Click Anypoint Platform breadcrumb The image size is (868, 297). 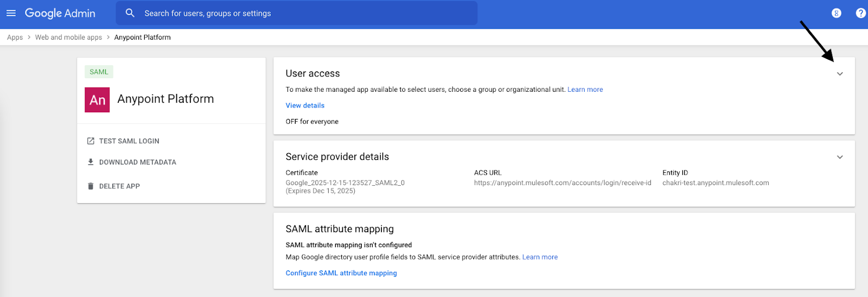[142, 37]
